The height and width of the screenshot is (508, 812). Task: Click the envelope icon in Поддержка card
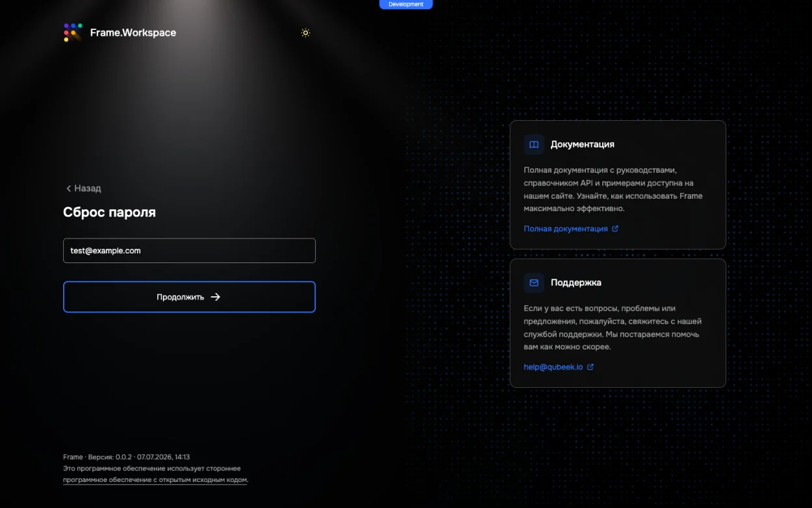[534, 283]
